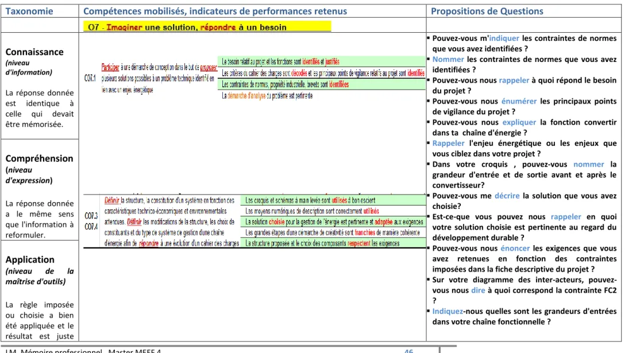Click the green row "La solution choisie pour la gestion"
The width and height of the screenshot is (644, 353).
tap(333, 222)
